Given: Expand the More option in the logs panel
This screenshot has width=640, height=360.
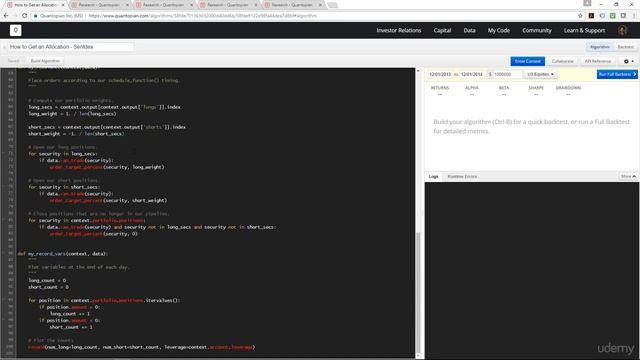Looking at the screenshot, I should pyautogui.click(x=628, y=176).
